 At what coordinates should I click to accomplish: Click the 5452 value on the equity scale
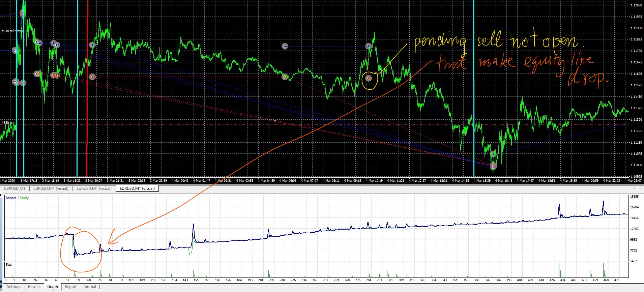click(x=634, y=261)
